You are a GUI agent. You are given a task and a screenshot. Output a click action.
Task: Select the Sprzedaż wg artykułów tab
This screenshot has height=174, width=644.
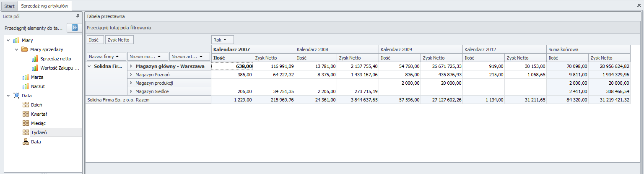tap(45, 6)
